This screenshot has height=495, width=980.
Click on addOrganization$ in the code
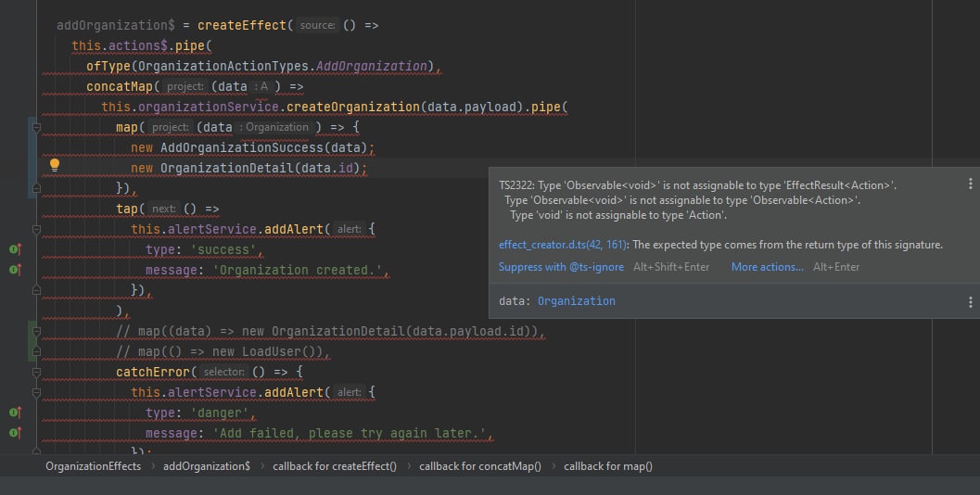[116, 26]
